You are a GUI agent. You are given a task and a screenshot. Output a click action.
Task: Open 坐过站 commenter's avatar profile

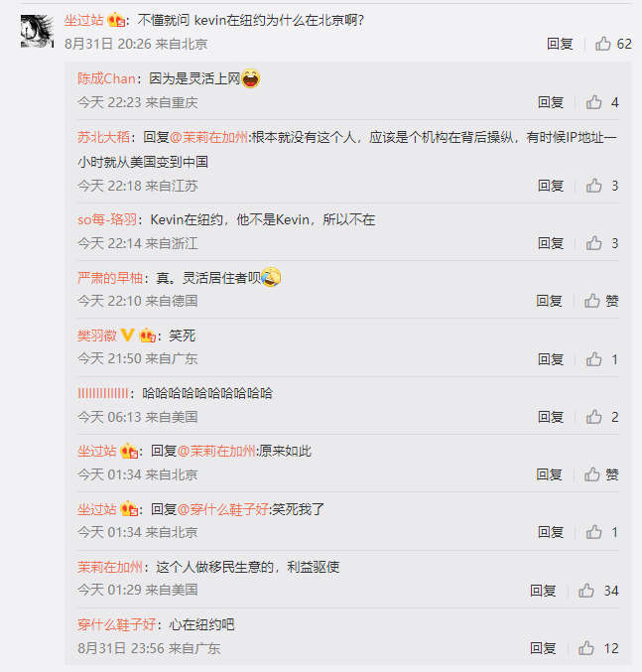click(x=38, y=31)
